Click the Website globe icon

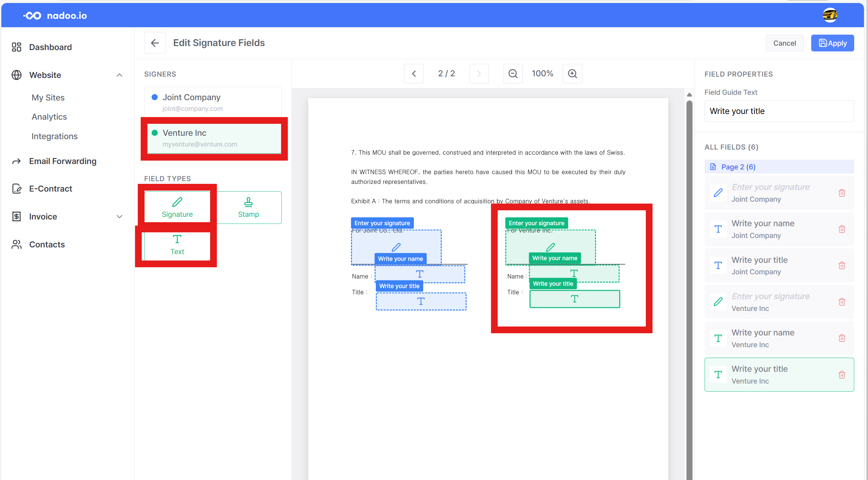pos(16,75)
